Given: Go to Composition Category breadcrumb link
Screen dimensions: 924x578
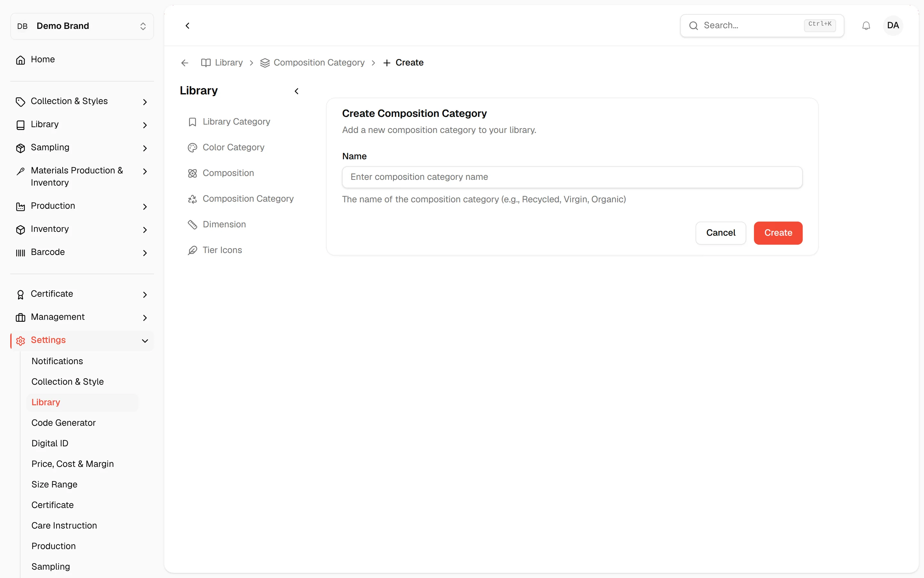Looking at the screenshot, I should 312,63.
